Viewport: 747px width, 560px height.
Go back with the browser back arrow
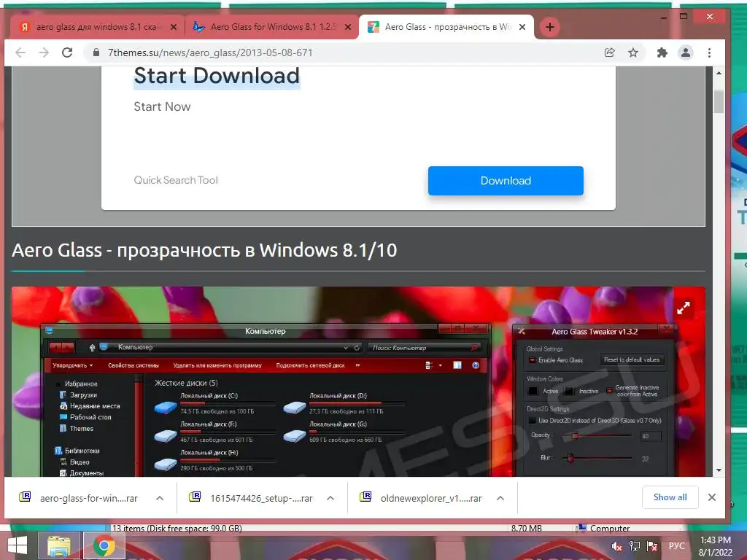[20, 52]
